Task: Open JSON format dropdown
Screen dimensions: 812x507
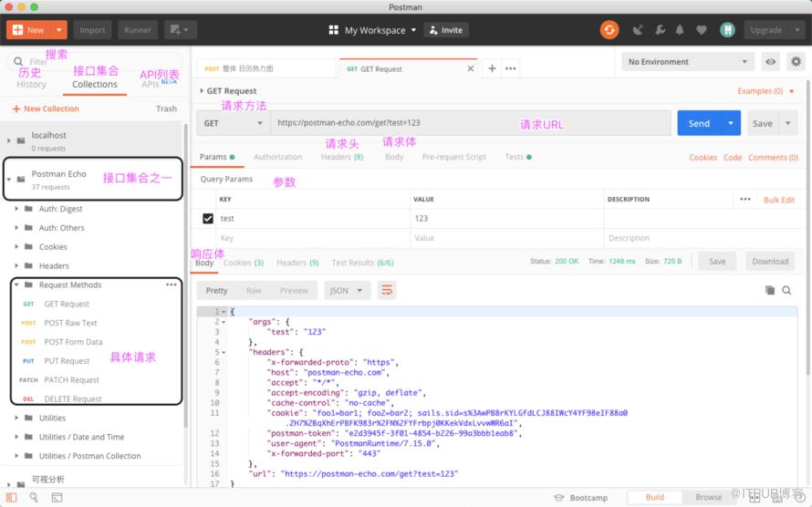Action: click(347, 291)
